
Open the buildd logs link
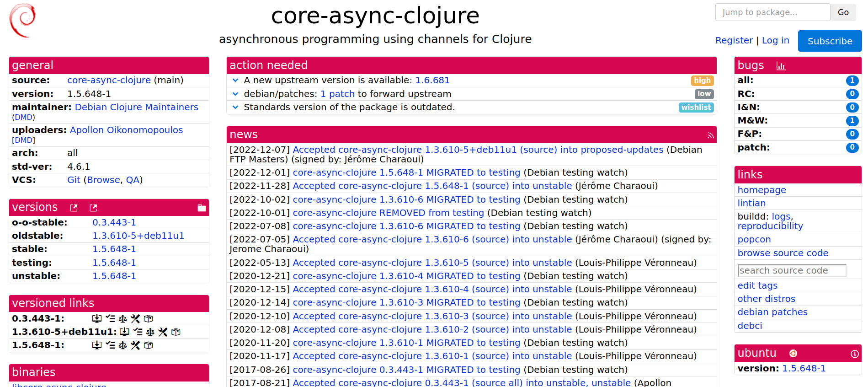pyautogui.click(x=781, y=217)
